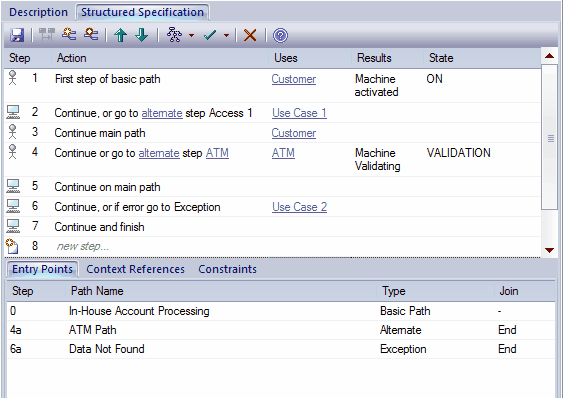Image resolution: width=564 pixels, height=398 pixels.
Task: Click the '4a' step cell
Action: pos(15,330)
